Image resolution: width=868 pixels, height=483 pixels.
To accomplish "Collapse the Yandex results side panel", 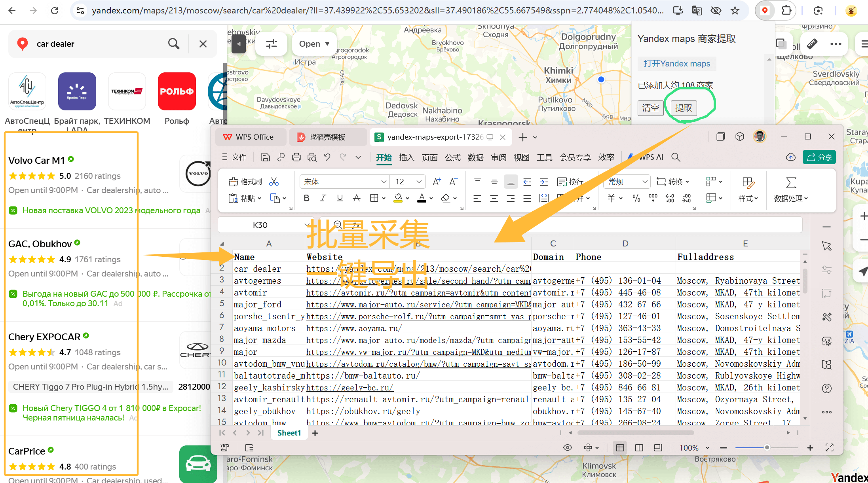I will click(x=239, y=44).
